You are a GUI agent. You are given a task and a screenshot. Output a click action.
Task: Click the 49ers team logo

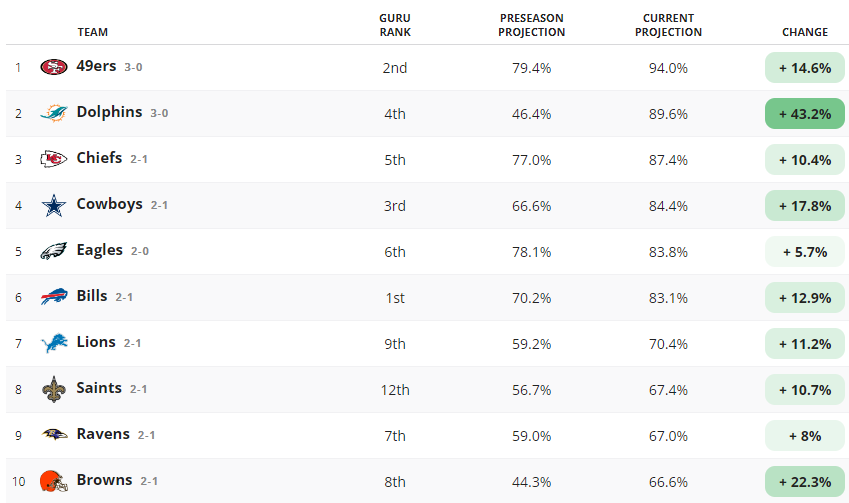tap(54, 68)
